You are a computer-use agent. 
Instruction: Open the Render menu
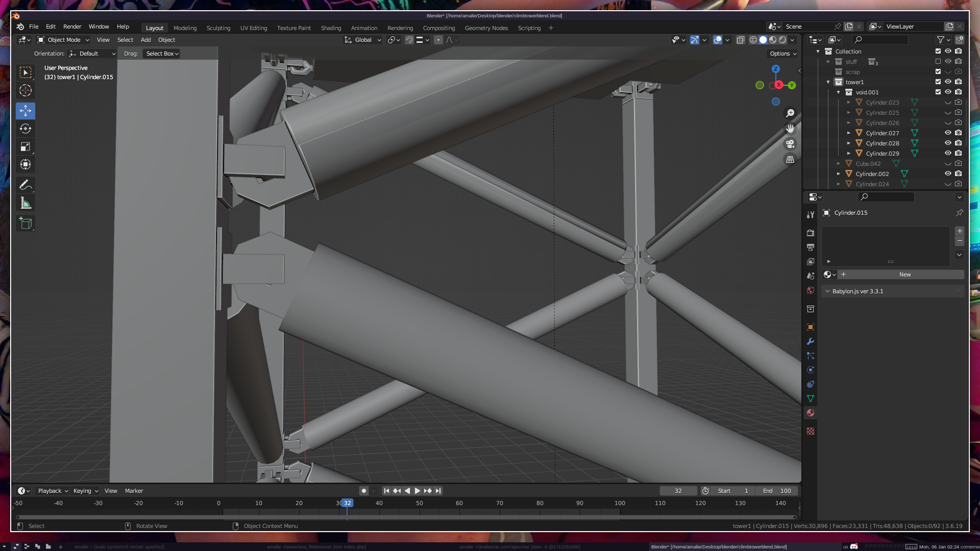pyautogui.click(x=72, y=27)
